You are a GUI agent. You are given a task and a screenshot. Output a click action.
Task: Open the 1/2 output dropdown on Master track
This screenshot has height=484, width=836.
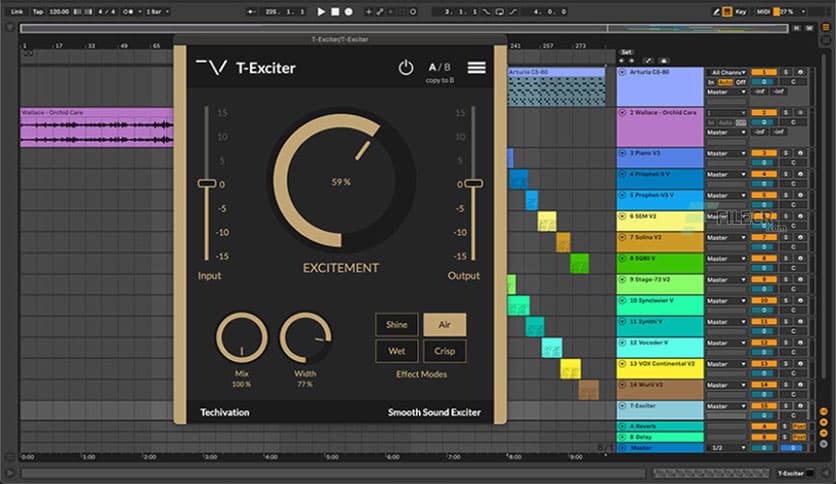[x=727, y=448]
